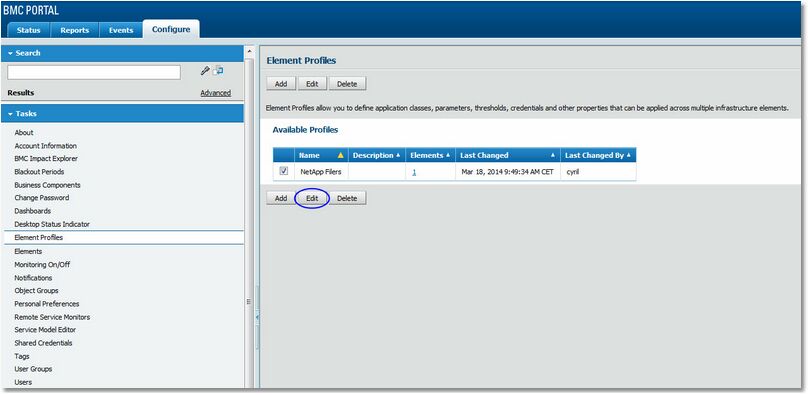
Task: Click the top Delete button
Action: click(x=347, y=84)
